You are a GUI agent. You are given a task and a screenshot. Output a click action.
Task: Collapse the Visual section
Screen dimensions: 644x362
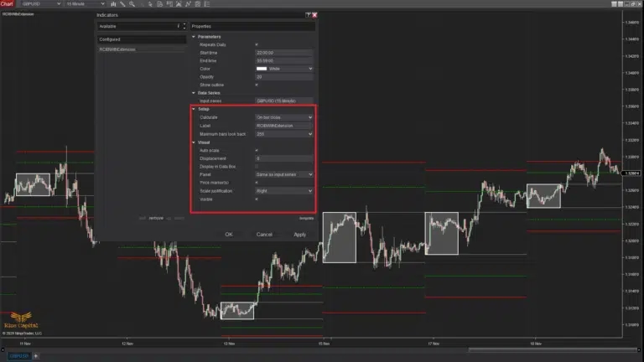(194, 142)
